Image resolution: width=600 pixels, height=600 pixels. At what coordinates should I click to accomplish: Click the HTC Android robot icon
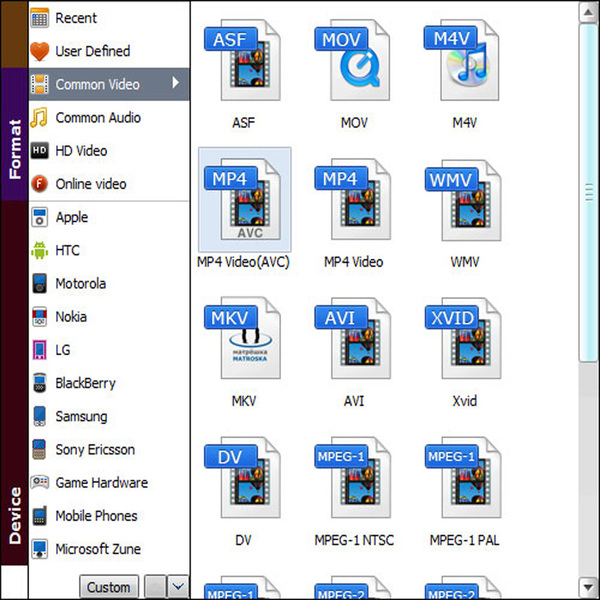[39, 250]
